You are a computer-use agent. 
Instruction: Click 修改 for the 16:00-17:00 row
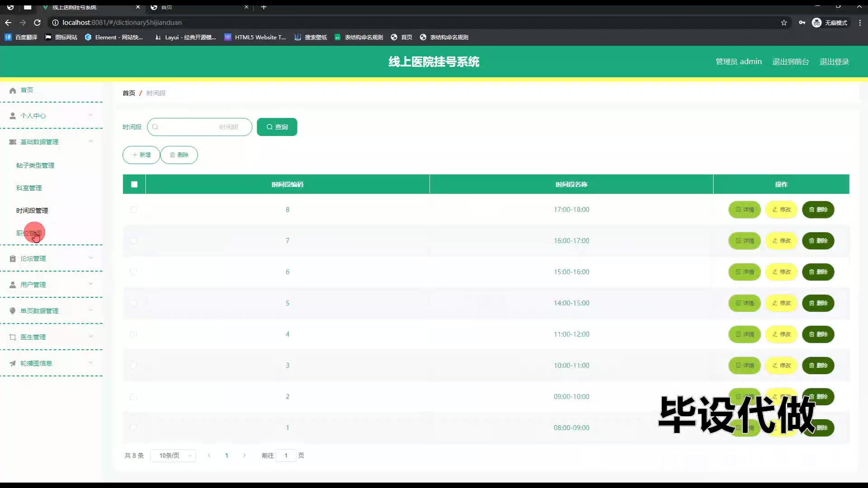coord(781,241)
